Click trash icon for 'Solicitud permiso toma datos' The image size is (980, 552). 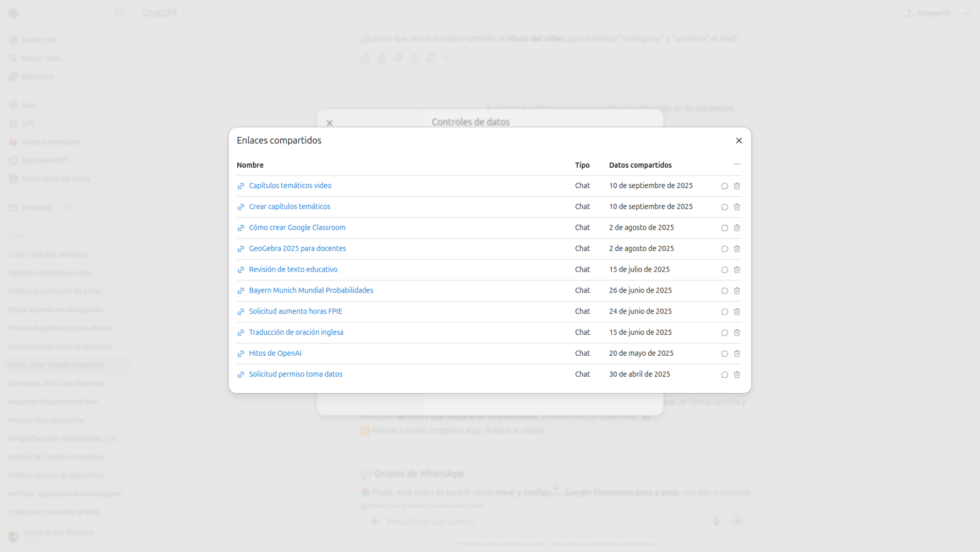(x=737, y=374)
